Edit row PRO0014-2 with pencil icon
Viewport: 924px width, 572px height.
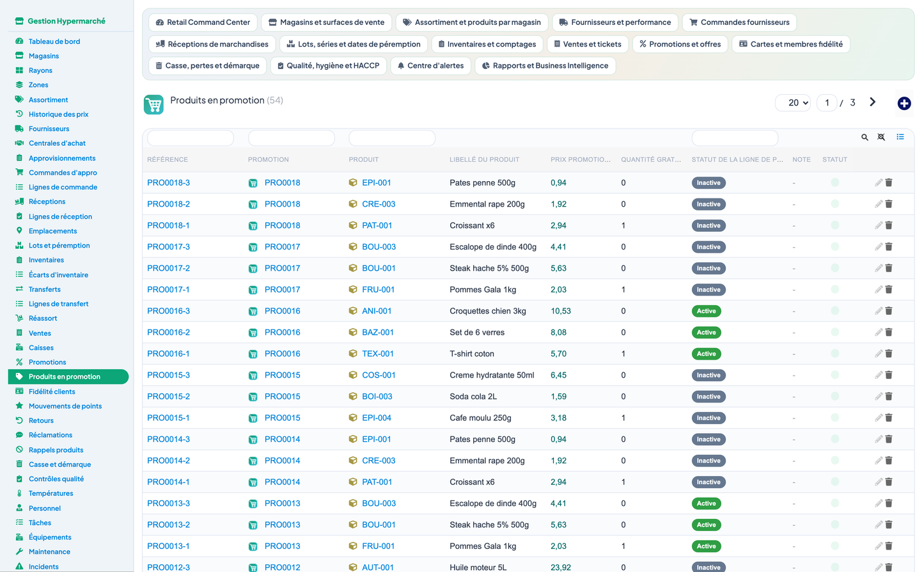click(x=879, y=461)
